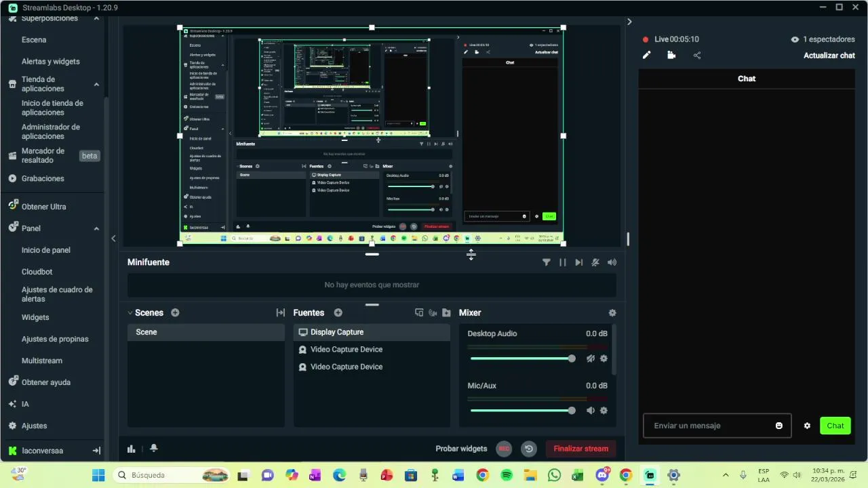
Task: Unmute Desktop Audio in the mixer
Action: [591, 359]
